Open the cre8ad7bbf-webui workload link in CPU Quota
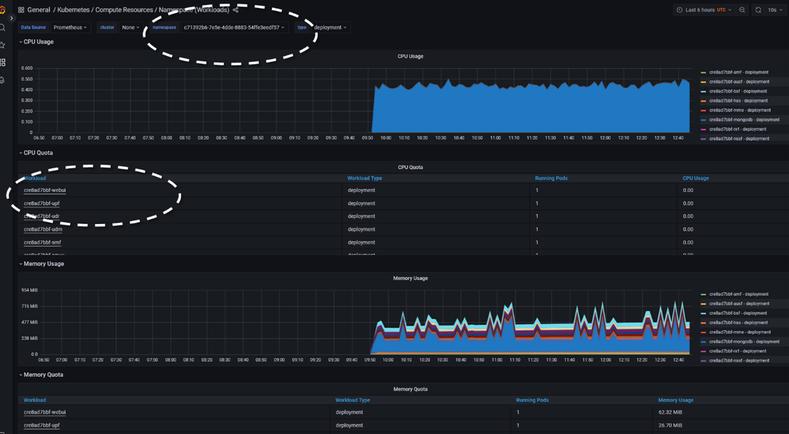The image size is (789, 434). click(45, 190)
